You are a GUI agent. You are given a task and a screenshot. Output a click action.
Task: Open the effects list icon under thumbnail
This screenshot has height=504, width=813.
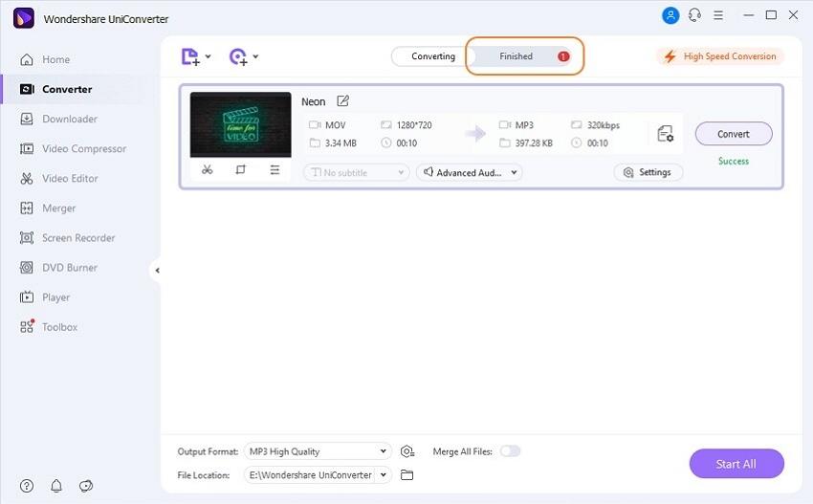(275, 169)
